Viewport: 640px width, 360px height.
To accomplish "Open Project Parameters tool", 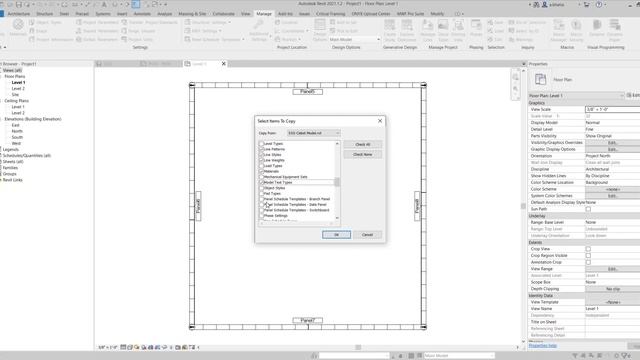I will tap(97, 22).
